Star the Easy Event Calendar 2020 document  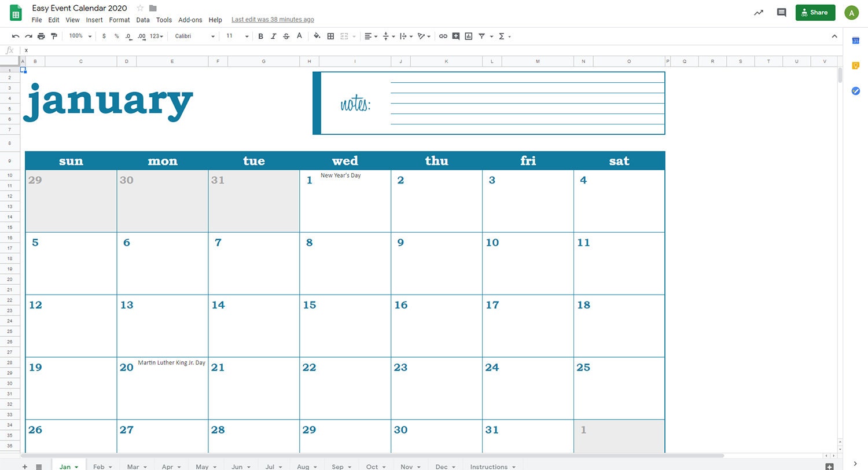[x=140, y=8]
